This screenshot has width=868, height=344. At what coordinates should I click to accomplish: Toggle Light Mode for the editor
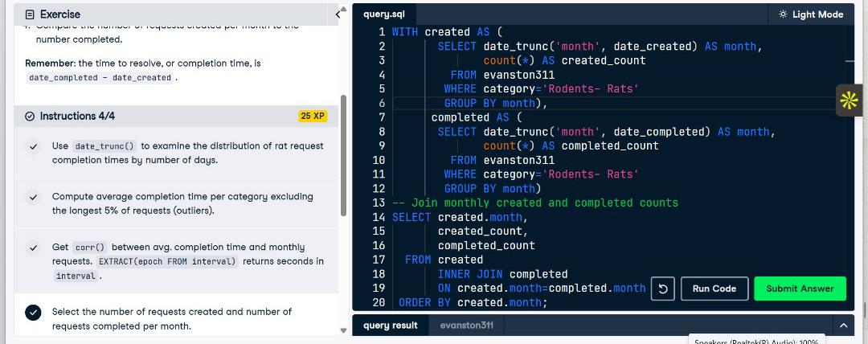click(811, 14)
